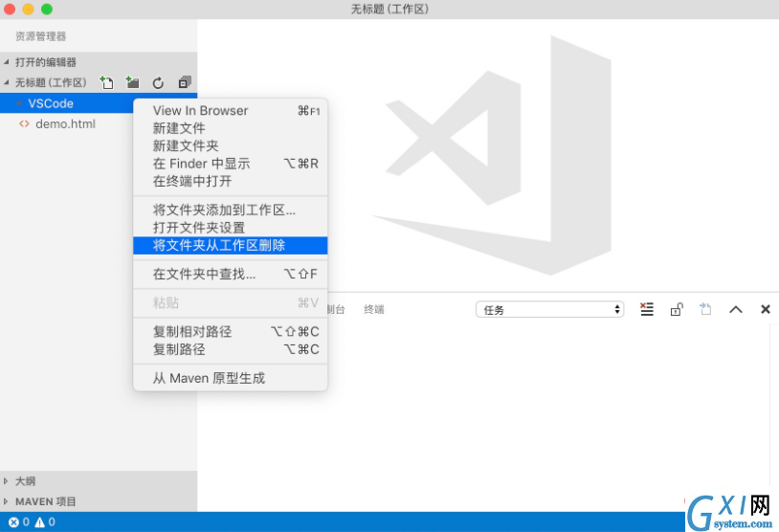Click the New Folder icon in explorer header
Viewport: 779px width, 532px height.
click(132, 82)
